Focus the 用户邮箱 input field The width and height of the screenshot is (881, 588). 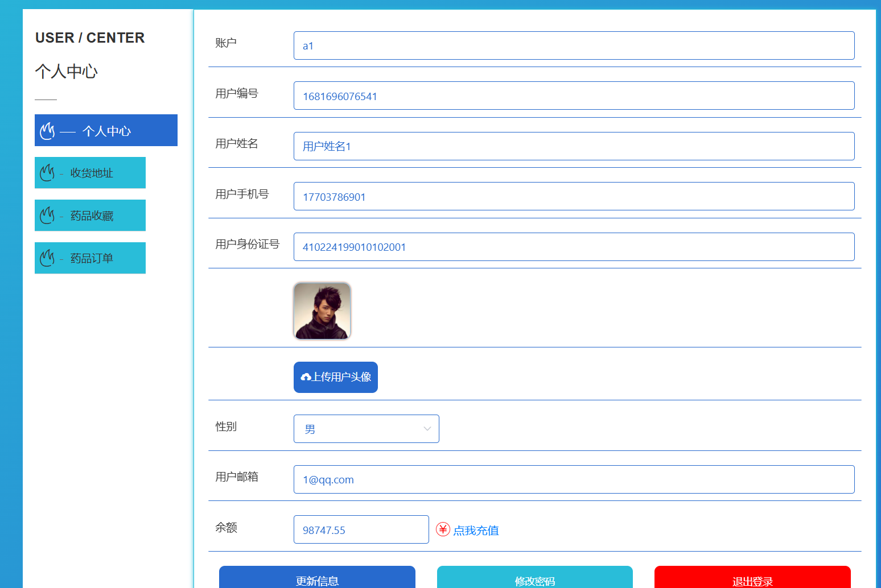click(574, 479)
